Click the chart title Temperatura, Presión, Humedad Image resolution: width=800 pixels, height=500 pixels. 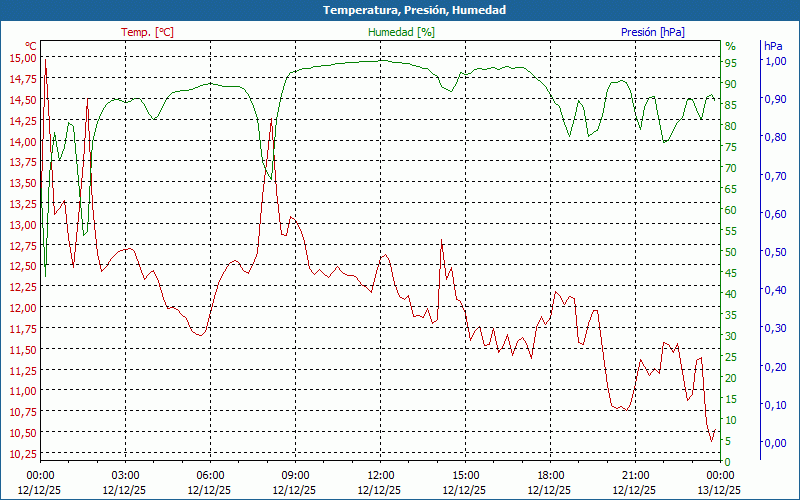[x=400, y=10]
